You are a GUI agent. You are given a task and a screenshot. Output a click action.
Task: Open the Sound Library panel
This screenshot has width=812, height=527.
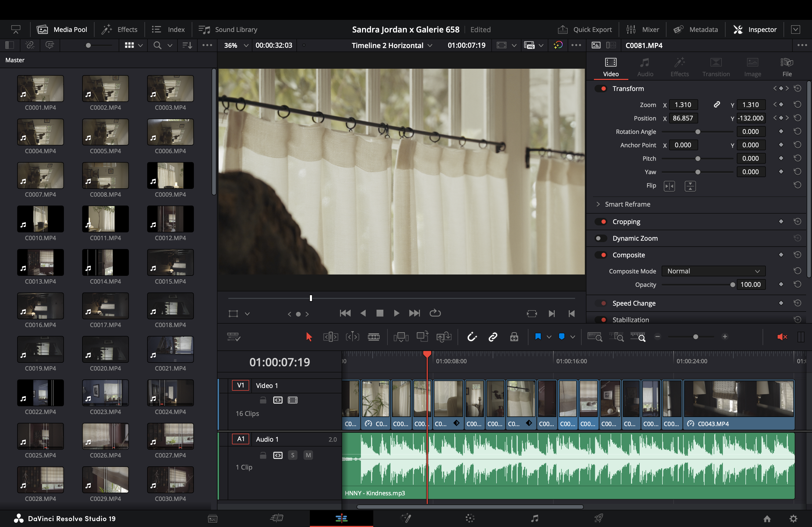(x=228, y=30)
